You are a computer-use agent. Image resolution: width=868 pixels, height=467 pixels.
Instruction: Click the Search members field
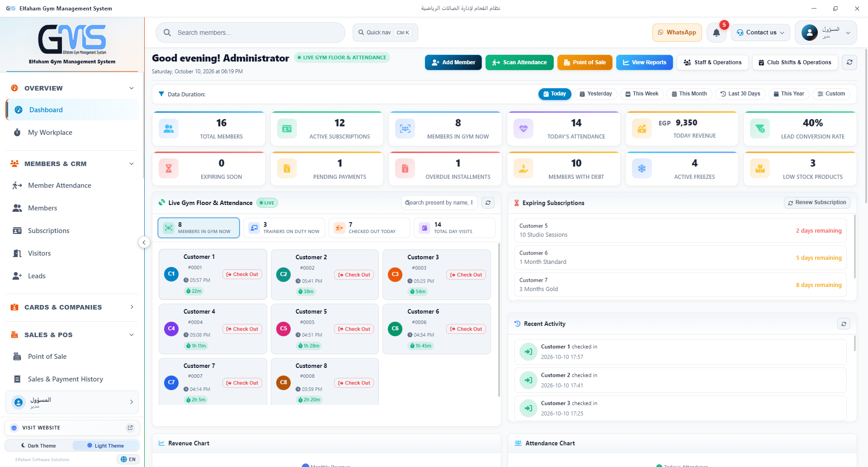click(x=250, y=33)
